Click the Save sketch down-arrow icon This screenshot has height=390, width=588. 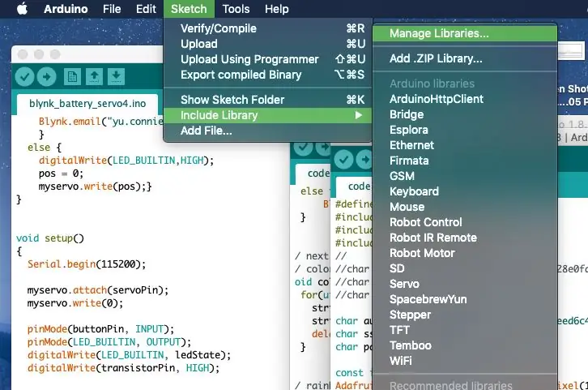click(x=117, y=77)
